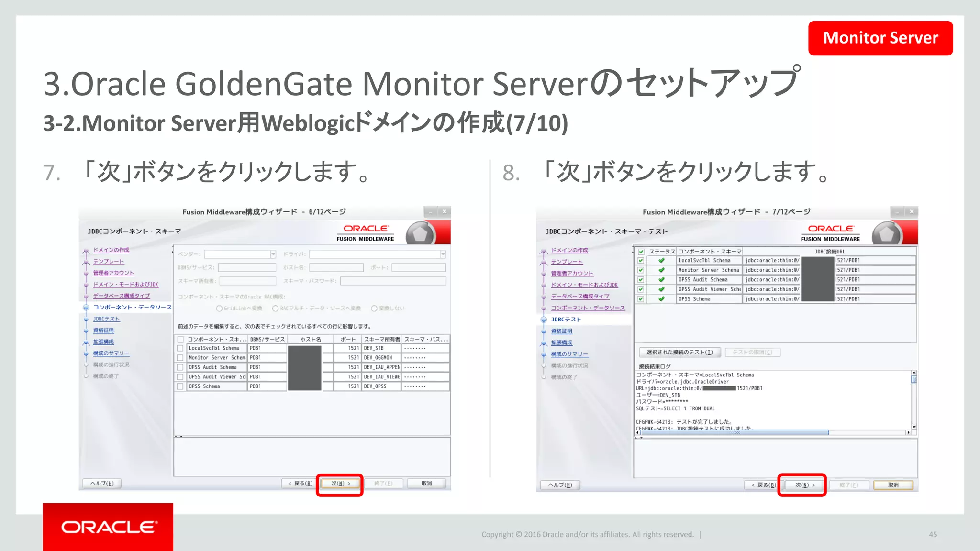Click 取消 in the right wizard
This screenshot has width=980, height=551.
pos(893,485)
